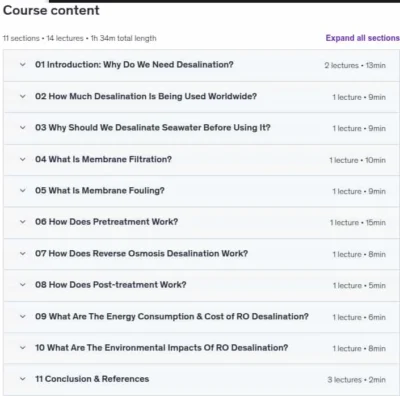
Task: Open section title 01 Introduction: Why Do We Need Desalination?
Action: (x=134, y=65)
